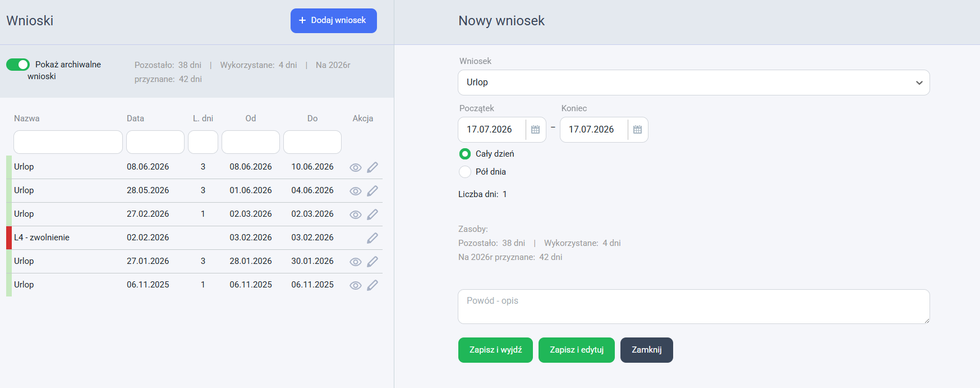Click the L4 - zwolnienie row name
980x388 pixels.
click(x=42, y=238)
